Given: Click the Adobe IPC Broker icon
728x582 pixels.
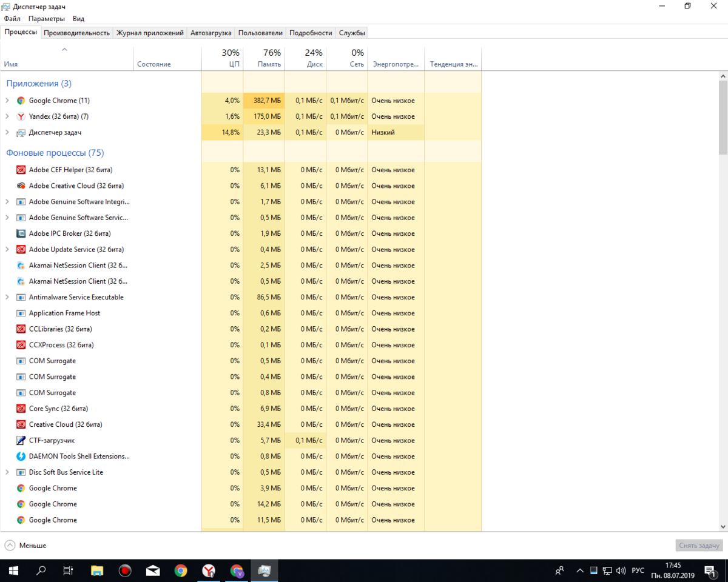Looking at the screenshot, I should (x=21, y=233).
